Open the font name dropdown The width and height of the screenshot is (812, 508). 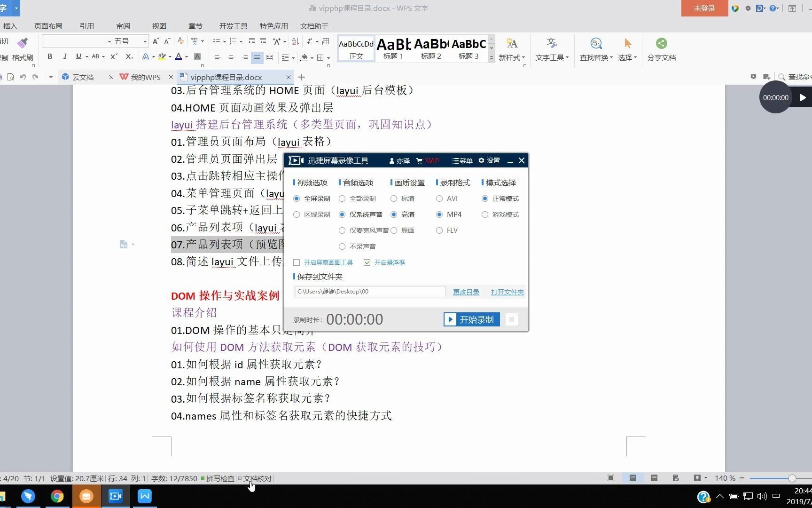point(109,41)
